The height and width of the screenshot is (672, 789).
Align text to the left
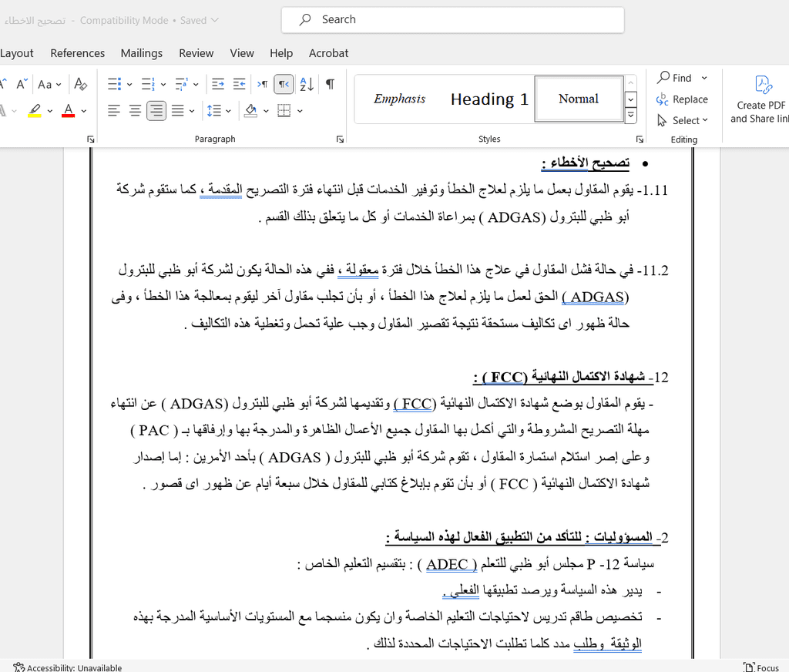114,111
